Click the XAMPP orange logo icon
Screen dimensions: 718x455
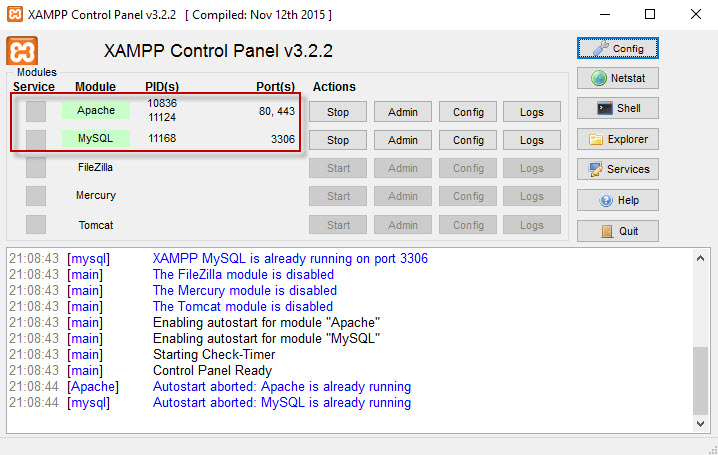[x=23, y=52]
